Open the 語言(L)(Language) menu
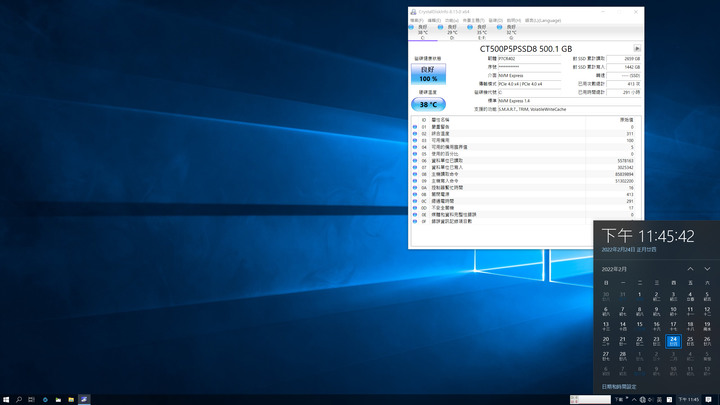The image size is (720, 405). (543, 21)
